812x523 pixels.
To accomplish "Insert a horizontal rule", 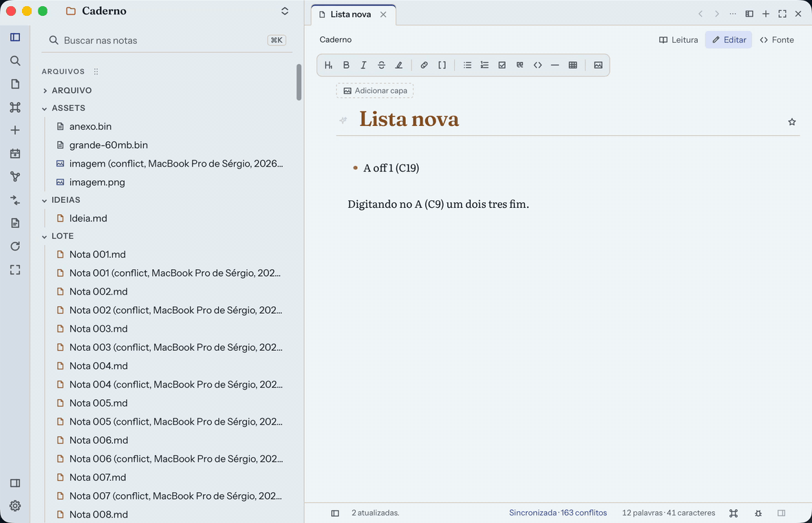I will tap(555, 65).
